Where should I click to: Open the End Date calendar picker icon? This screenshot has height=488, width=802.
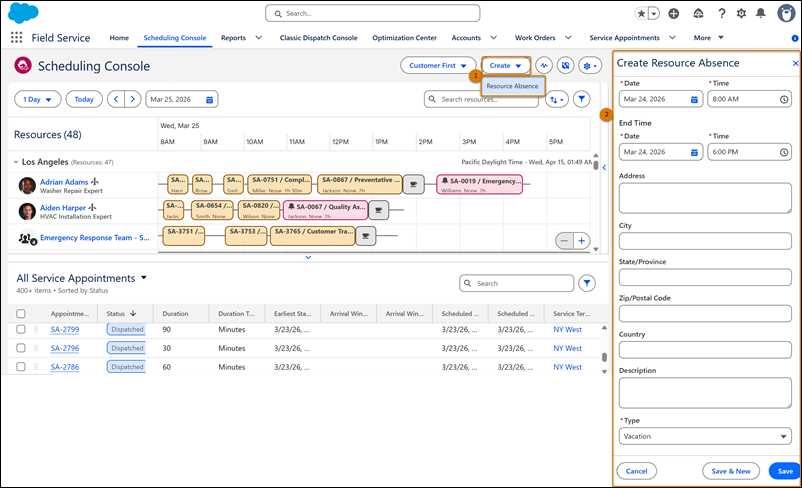pos(694,152)
